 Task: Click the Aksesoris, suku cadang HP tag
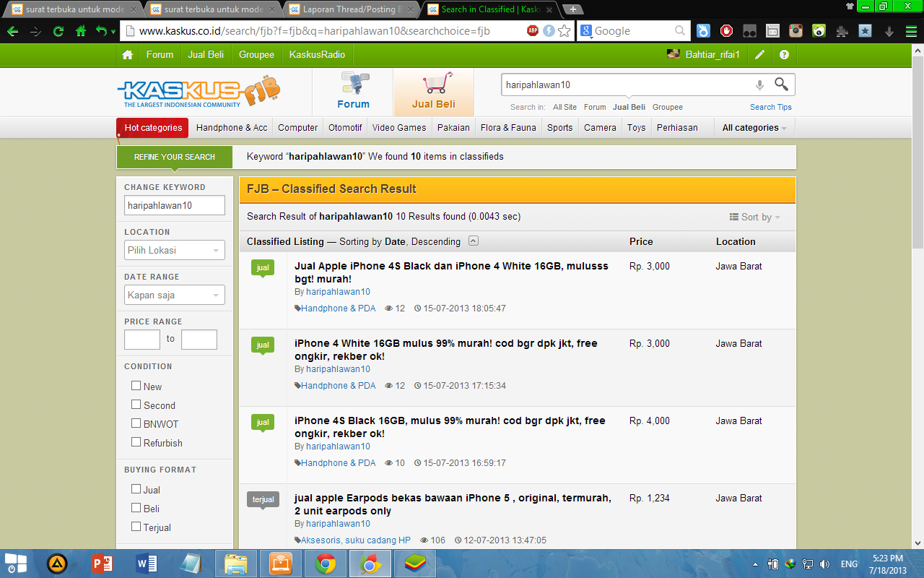(356, 540)
